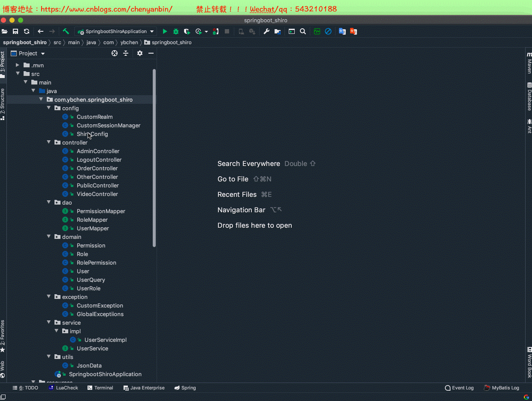The height and width of the screenshot is (401, 532).
Task: Expand the .mvn folder in tree
Action: point(18,65)
